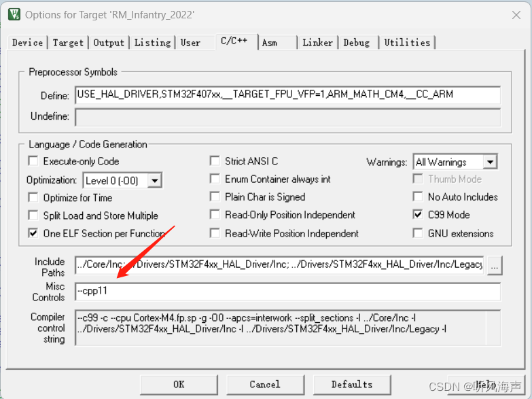Go to the Output tab

tap(109, 42)
